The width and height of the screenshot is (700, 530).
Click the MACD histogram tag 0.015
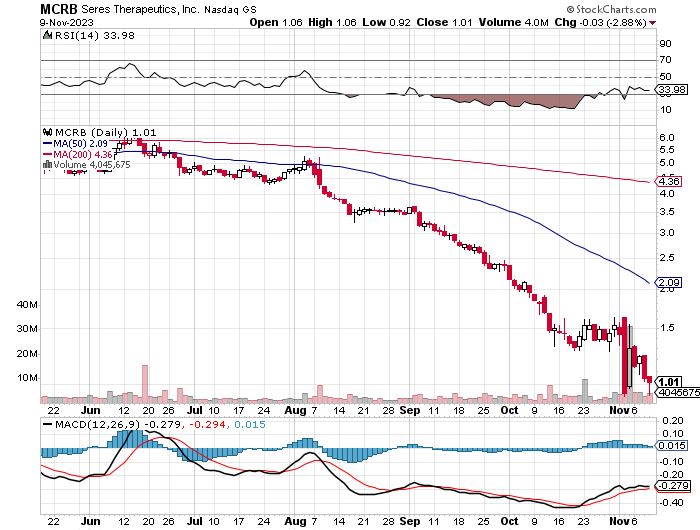(x=671, y=445)
